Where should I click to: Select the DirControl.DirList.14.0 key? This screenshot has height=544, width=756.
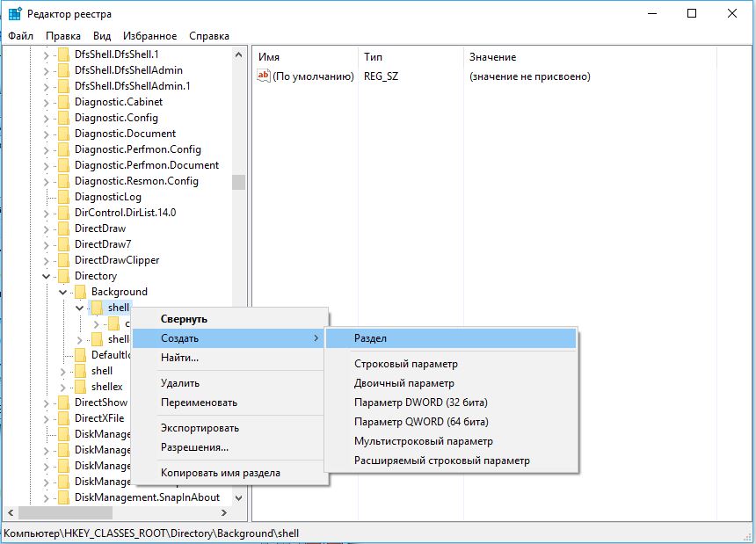click(x=126, y=213)
